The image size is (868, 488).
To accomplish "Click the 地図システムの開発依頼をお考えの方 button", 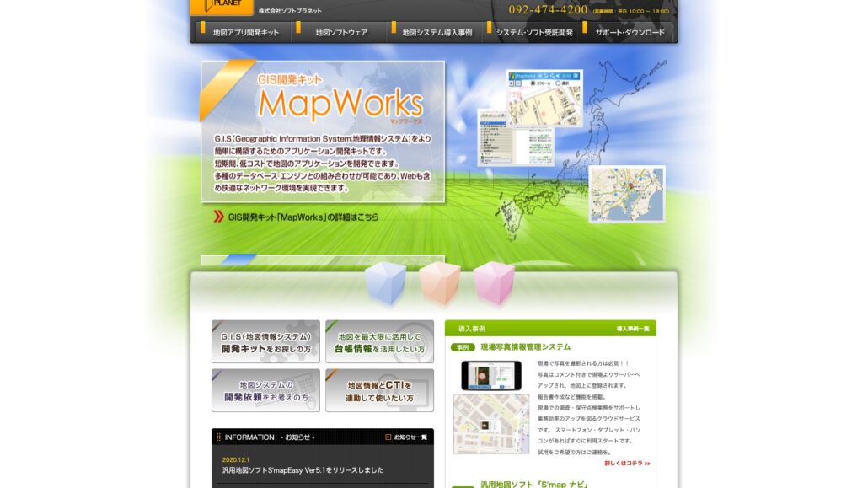I will [x=265, y=390].
